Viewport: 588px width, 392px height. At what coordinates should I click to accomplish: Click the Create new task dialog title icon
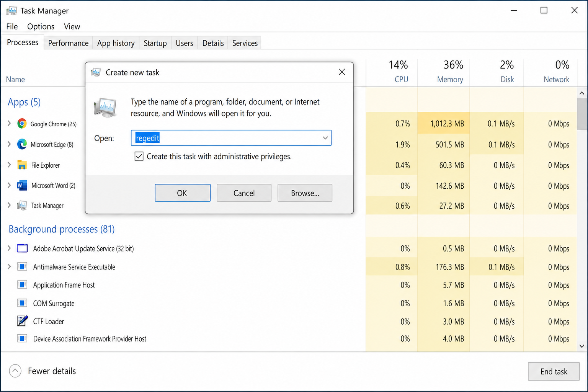point(96,72)
